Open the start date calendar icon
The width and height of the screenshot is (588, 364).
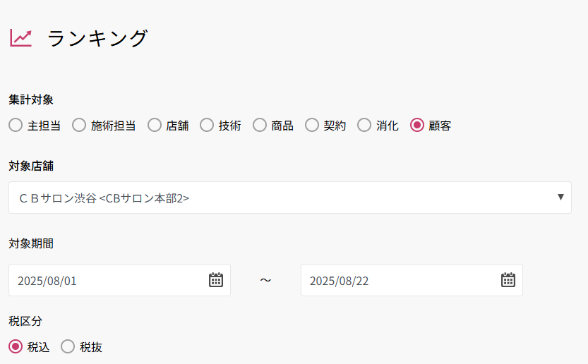[216, 280]
